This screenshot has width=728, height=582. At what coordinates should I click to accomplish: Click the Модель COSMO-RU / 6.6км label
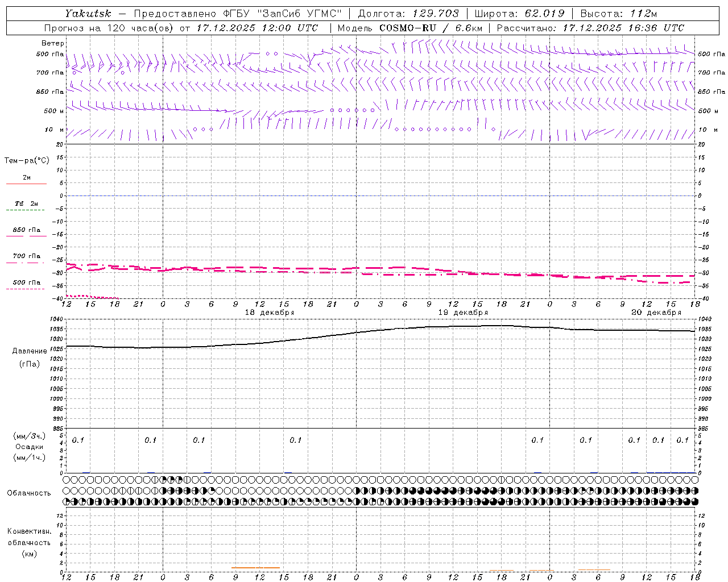(x=409, y=28)
